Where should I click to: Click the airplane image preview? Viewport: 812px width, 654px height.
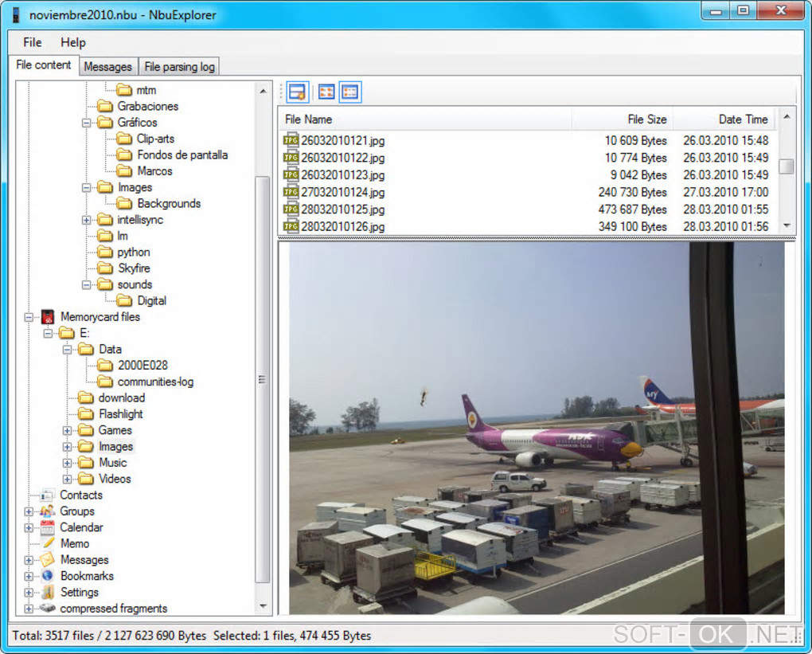pyautogui.click(x=537, y=428)
